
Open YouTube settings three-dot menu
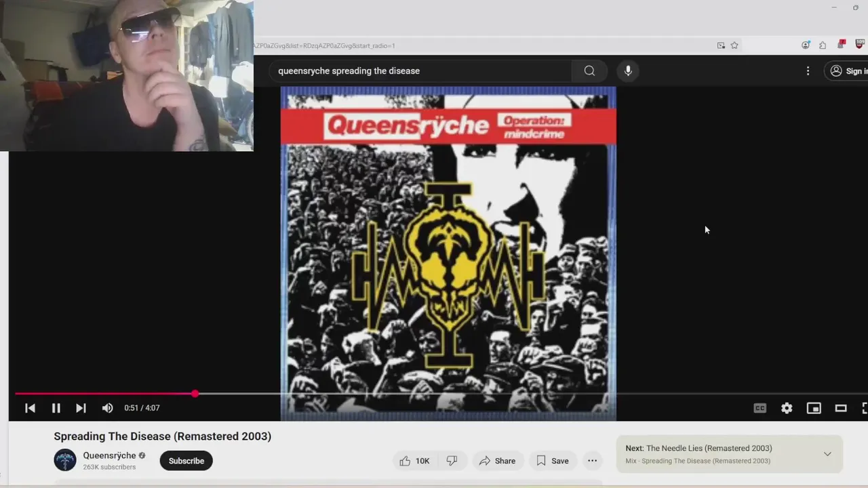(808, 70)
